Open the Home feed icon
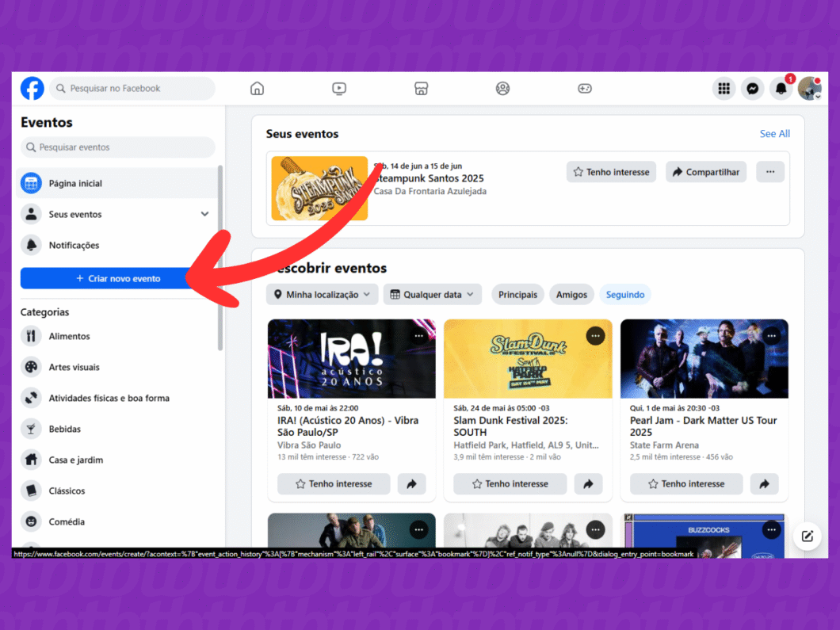The image size is (840, 630). tap(257, 89)
